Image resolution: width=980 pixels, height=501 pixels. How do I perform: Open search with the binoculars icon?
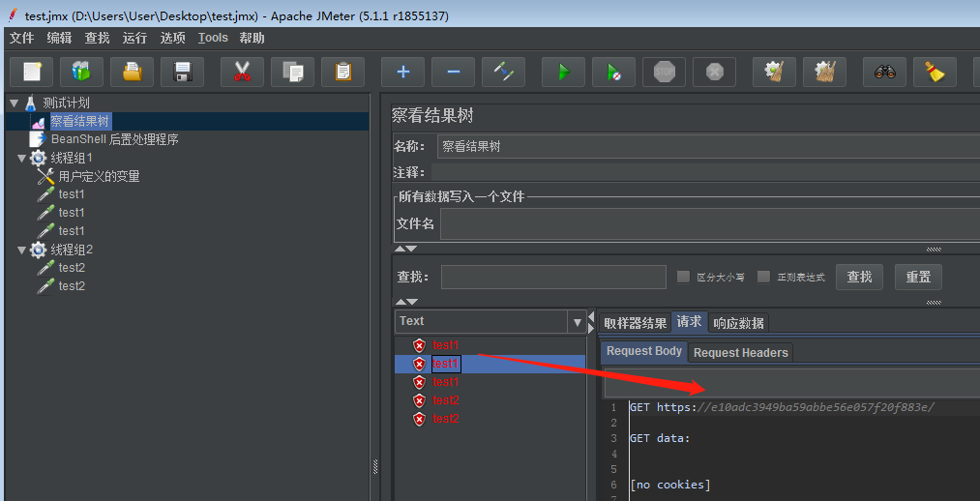click(x=885, y=72)
